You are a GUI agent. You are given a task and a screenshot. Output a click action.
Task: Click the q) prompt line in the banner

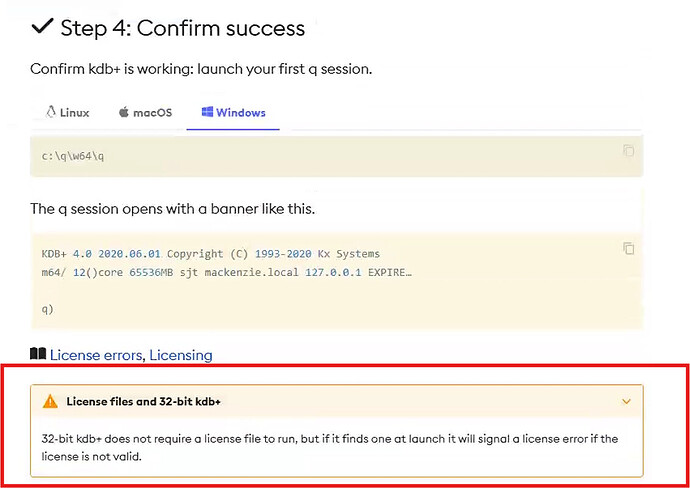tap(48, 309)
